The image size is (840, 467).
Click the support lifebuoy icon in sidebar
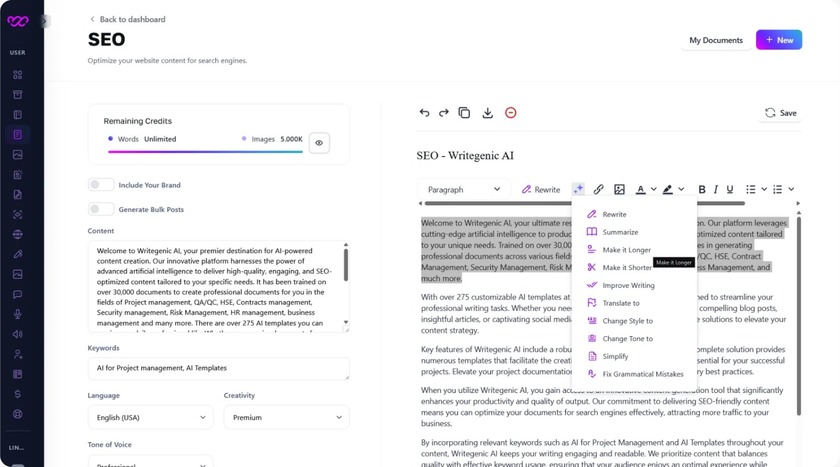[x=18, y=413]
